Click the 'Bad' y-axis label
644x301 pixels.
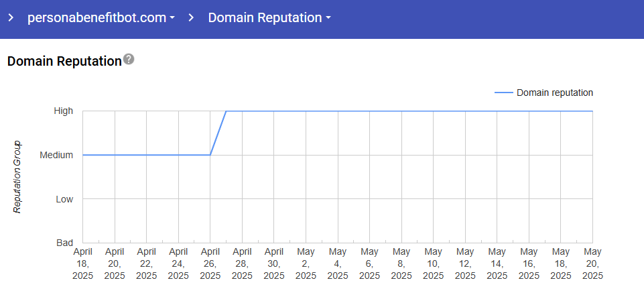(x=64, y=243)
